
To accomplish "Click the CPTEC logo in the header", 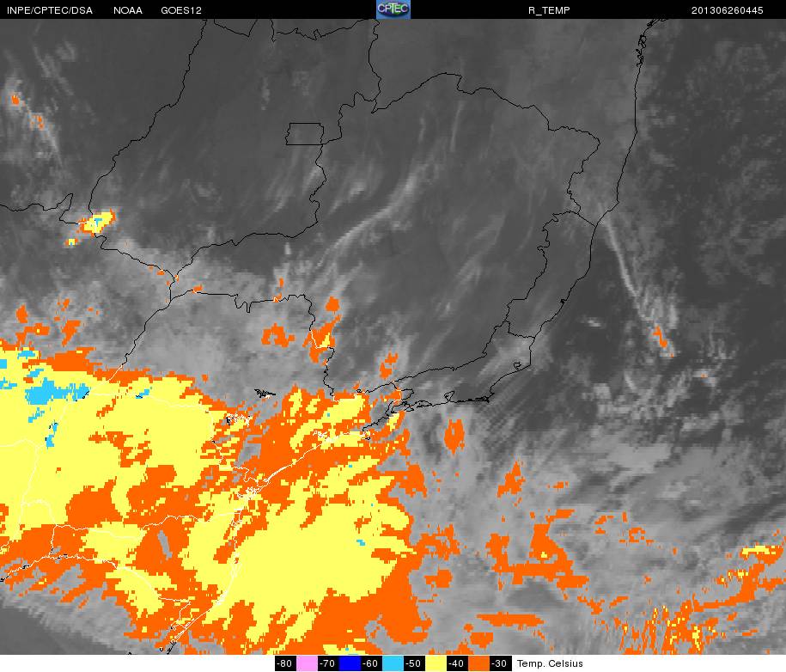I will pyautogui.click(x=393, y=9).
